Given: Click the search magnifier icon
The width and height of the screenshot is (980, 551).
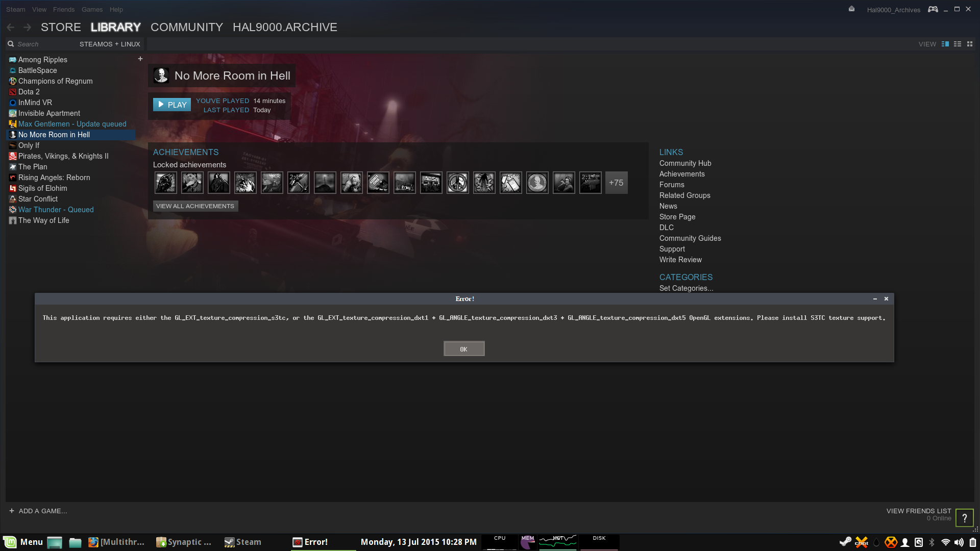Looking at the screenshot, I should (11, 44).
